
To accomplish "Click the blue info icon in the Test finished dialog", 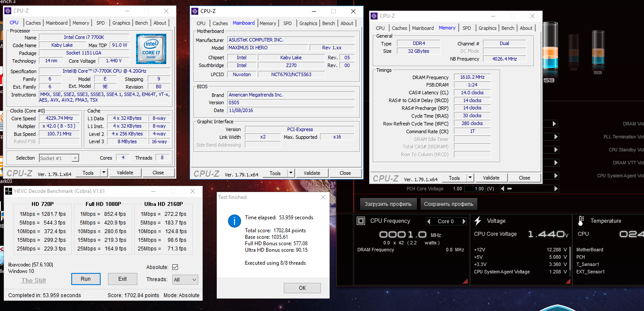I will point(234,221).
